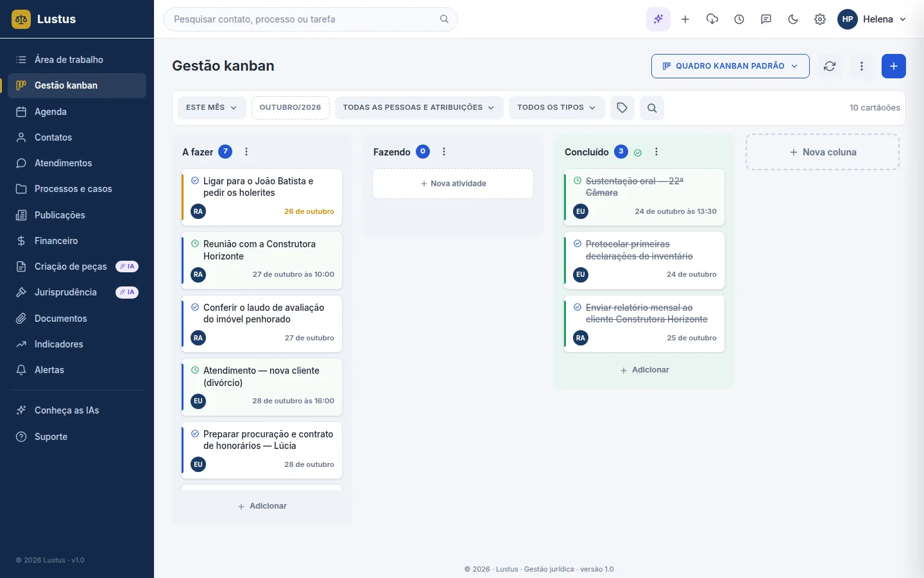Screen dimensions: 924x578
Task: Open the Concluído column options menu
Action: click(x=656, y=152)
